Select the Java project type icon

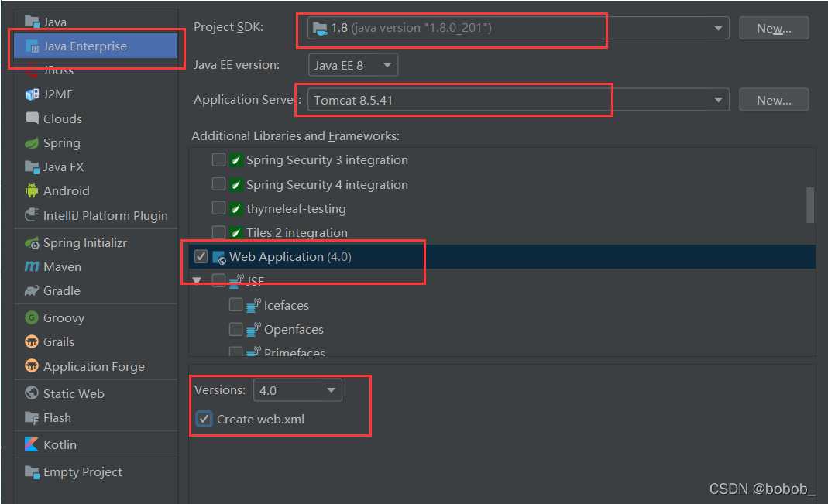(32, 22)
